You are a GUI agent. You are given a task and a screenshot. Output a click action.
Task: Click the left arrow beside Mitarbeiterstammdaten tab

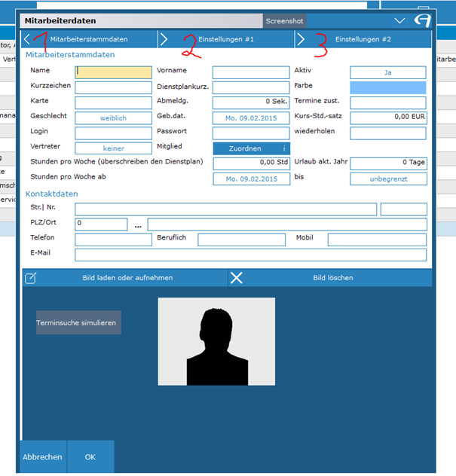click(29, 38)
